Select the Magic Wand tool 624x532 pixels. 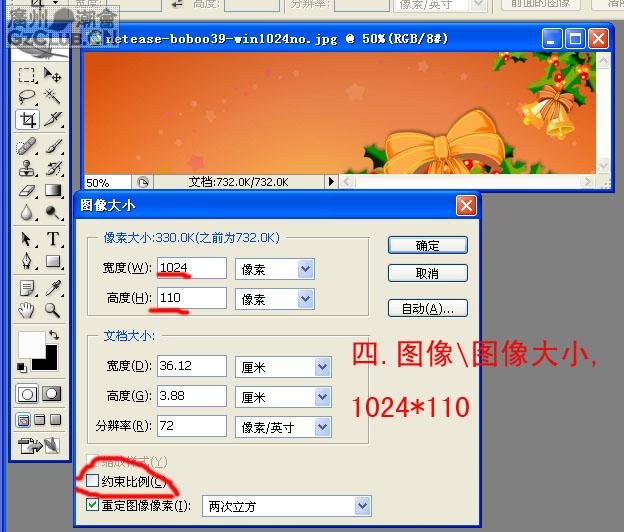[54, 97]
